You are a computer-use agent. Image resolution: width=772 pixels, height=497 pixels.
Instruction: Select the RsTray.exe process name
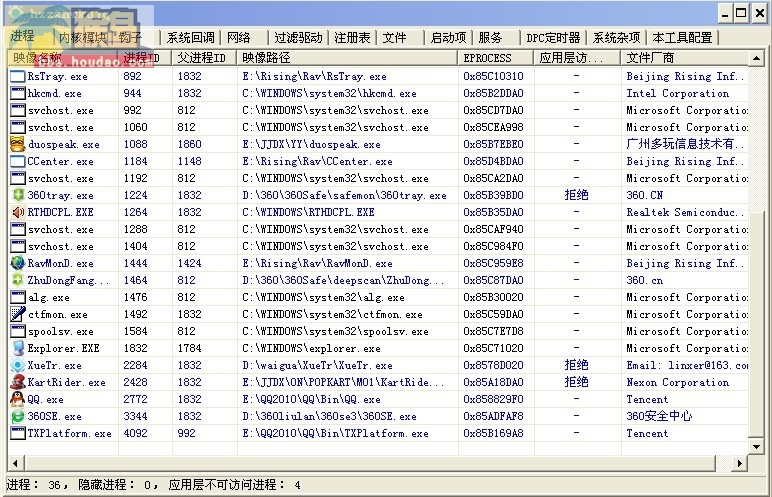tap(58, 76)
